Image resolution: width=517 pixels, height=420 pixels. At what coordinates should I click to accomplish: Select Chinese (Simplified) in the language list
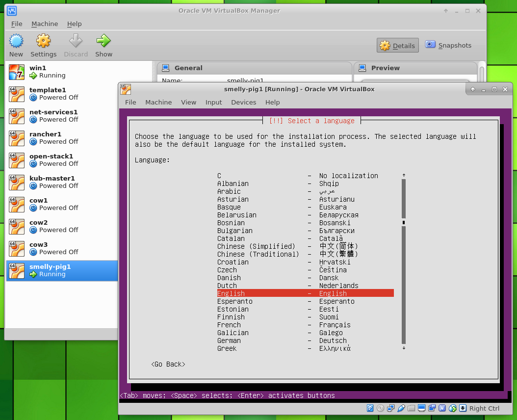click(x=305, y=246)
